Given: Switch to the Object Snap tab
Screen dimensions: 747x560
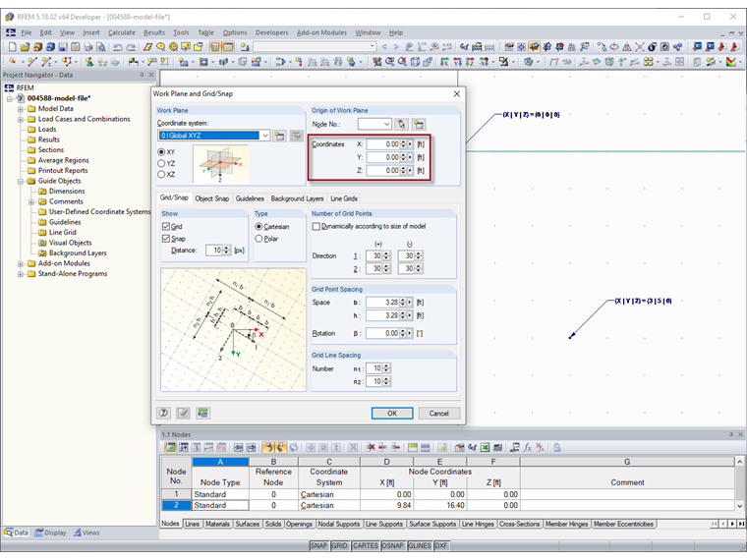Looking at the screenshot, I should tap(212, 198).
